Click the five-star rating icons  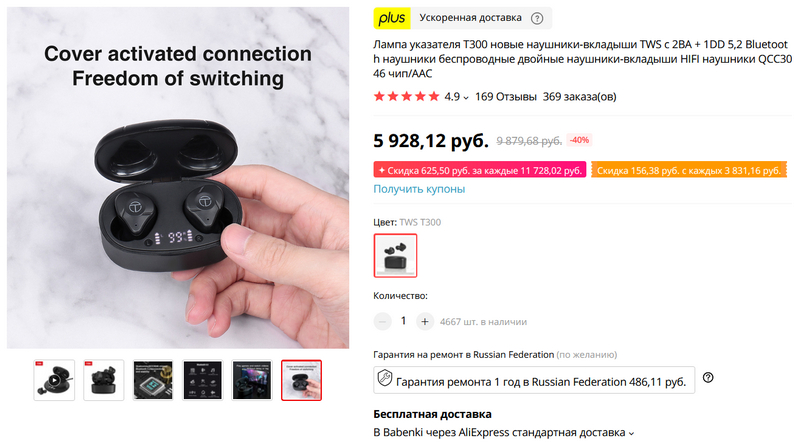[406, 96]
